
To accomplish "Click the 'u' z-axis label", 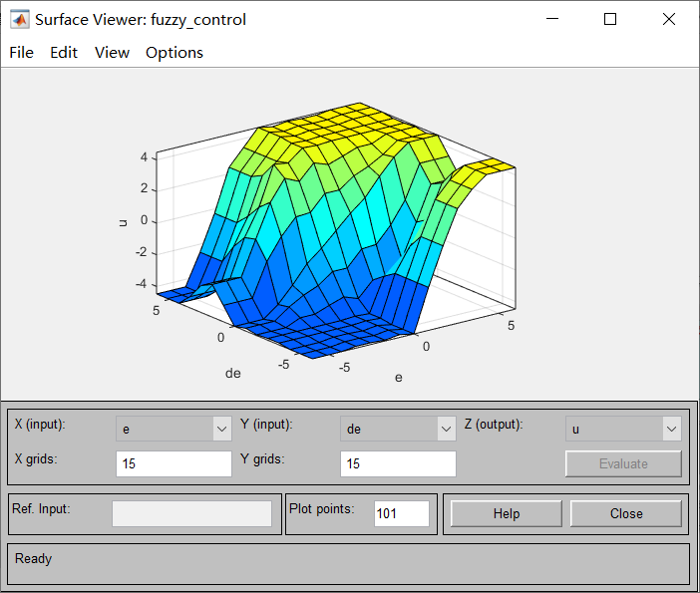I will tap(123, 222).
